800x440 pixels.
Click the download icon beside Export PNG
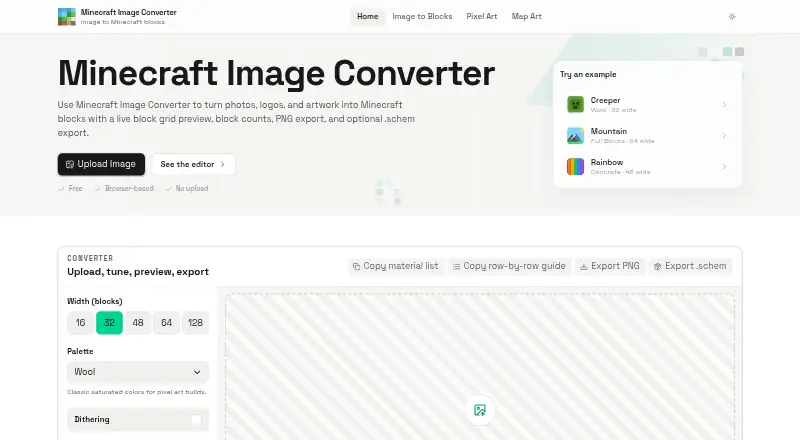584,266
